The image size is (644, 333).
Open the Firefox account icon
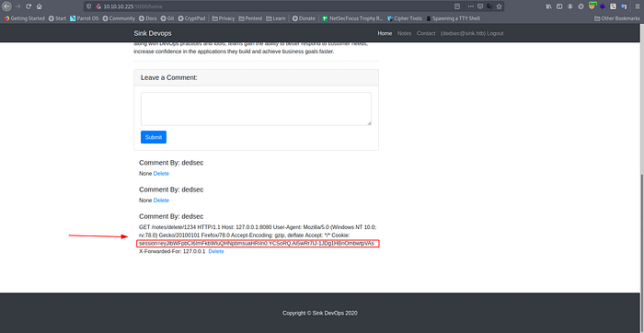pos(570,6)
